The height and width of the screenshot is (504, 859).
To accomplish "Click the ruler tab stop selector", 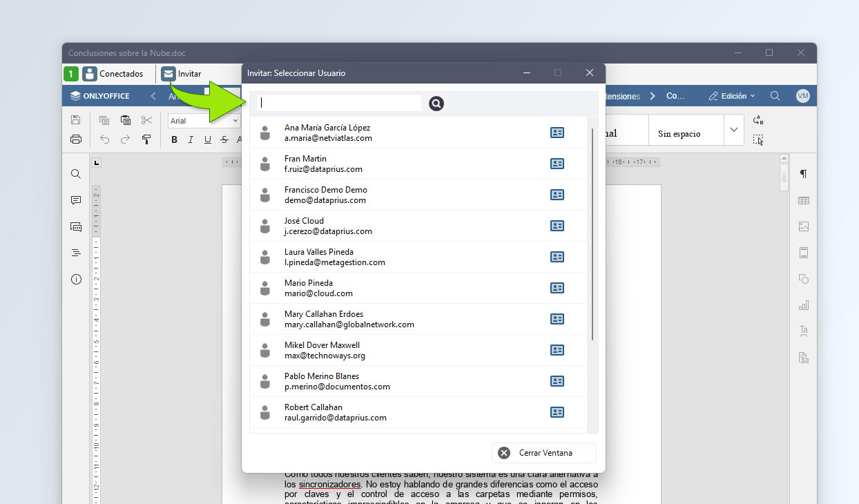I will coord(96,163).
